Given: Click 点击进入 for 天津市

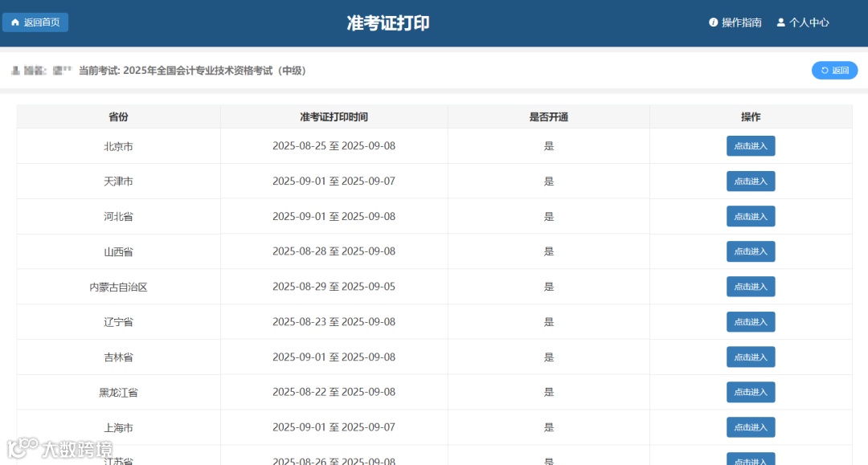Looking at the screenshot, I should point(751,182).
